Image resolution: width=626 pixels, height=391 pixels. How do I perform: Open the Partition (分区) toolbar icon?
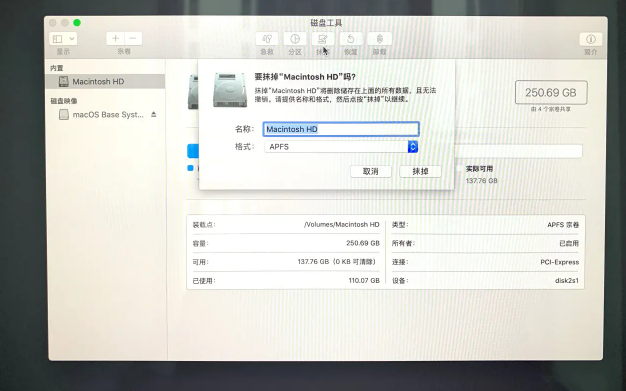click(x=295, y=39)
